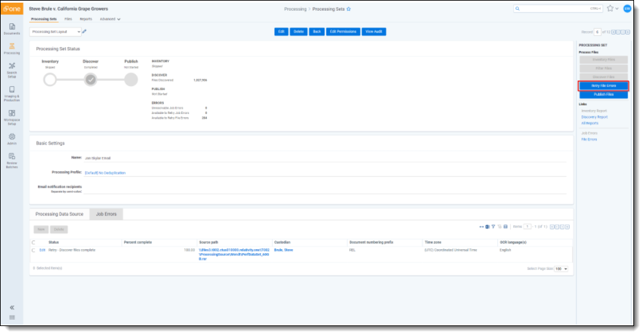Screen dimensions: 644x336
Task: Click the pencil icon next to the layout dropdown
Action: point(84,31)
